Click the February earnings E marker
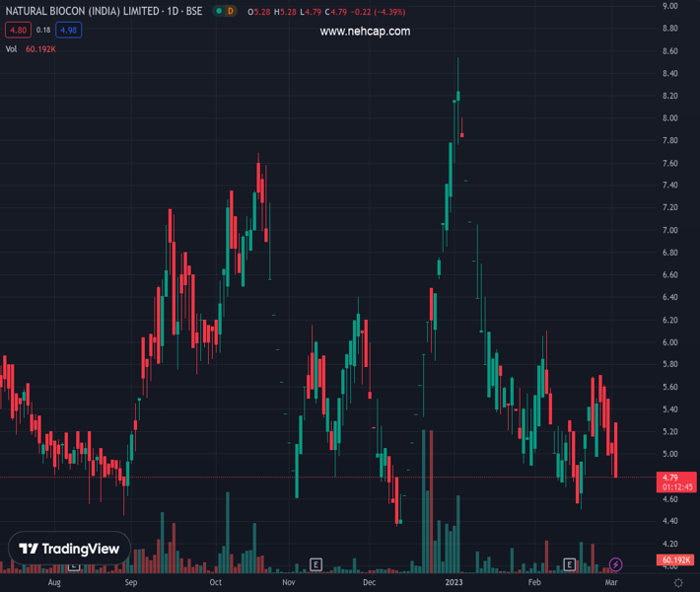700x592 pixels. 569,564
